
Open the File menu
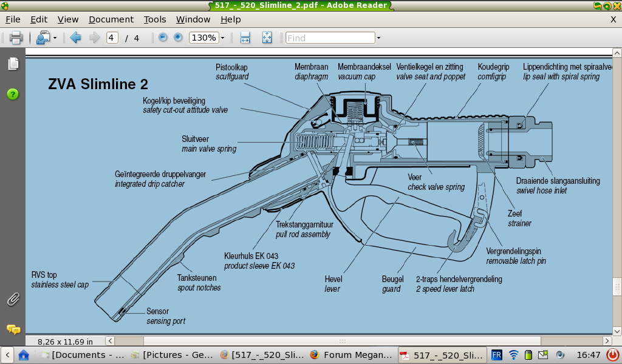[13, 19]
